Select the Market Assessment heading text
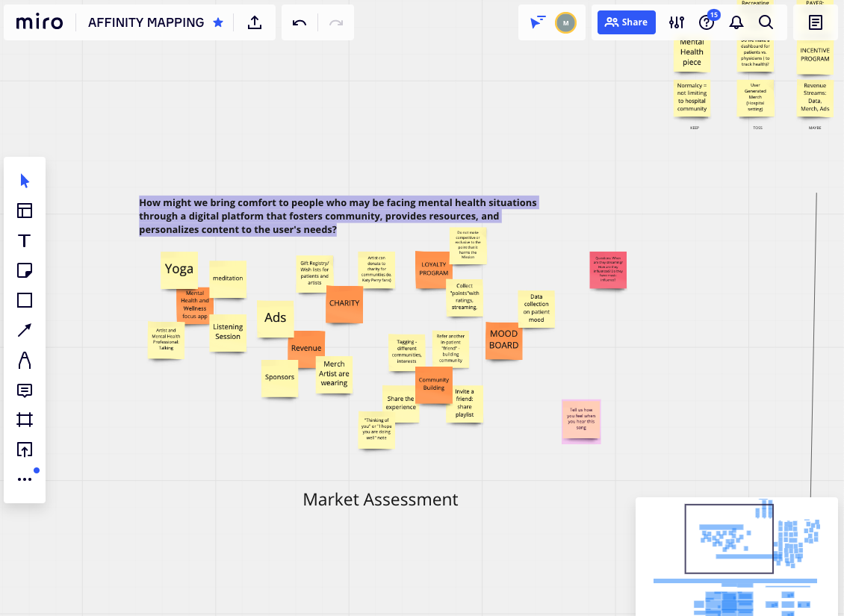 (x=381, y=500)
